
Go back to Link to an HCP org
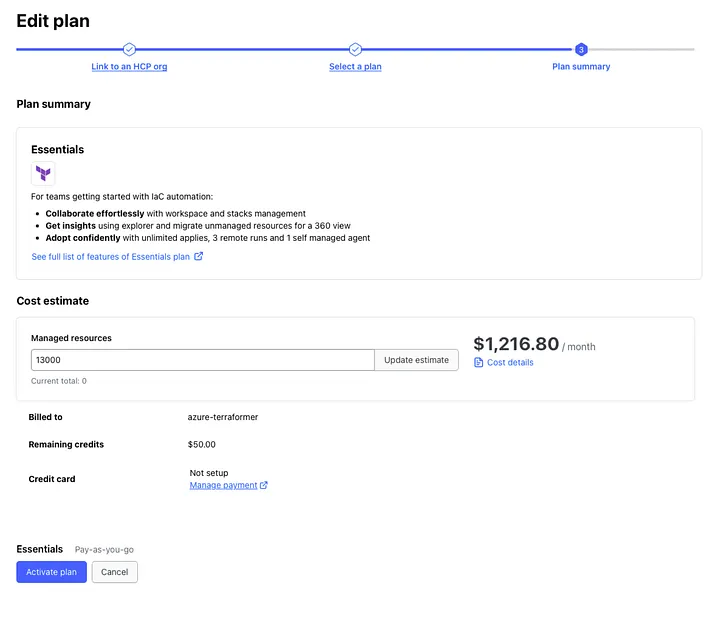point(129,67)
